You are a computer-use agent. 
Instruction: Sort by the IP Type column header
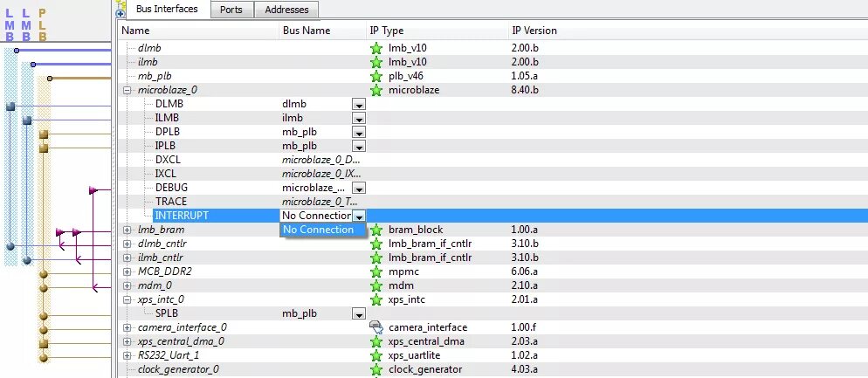437,31
